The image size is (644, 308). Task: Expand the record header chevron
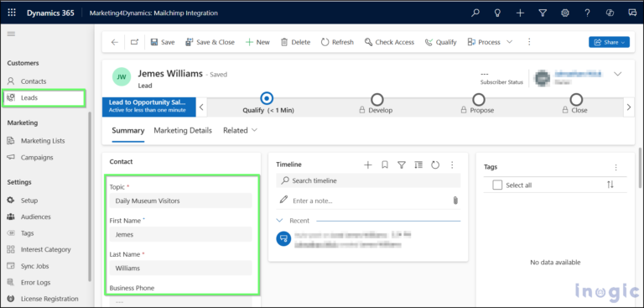(617, 74)
